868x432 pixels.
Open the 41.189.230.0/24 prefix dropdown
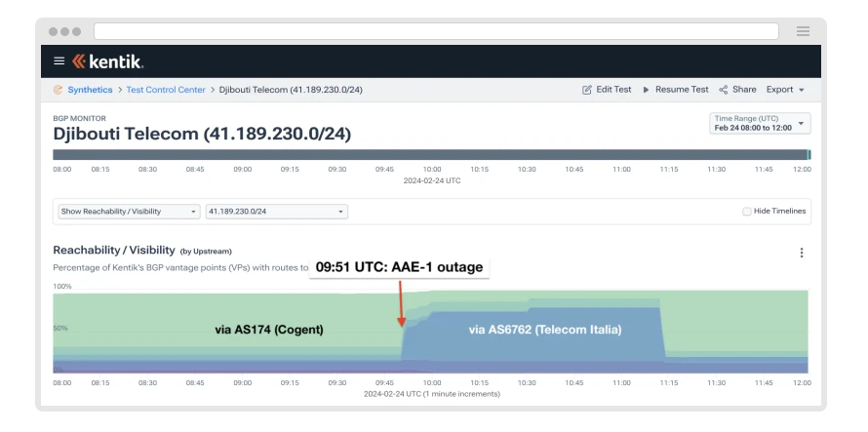(277, 212)
